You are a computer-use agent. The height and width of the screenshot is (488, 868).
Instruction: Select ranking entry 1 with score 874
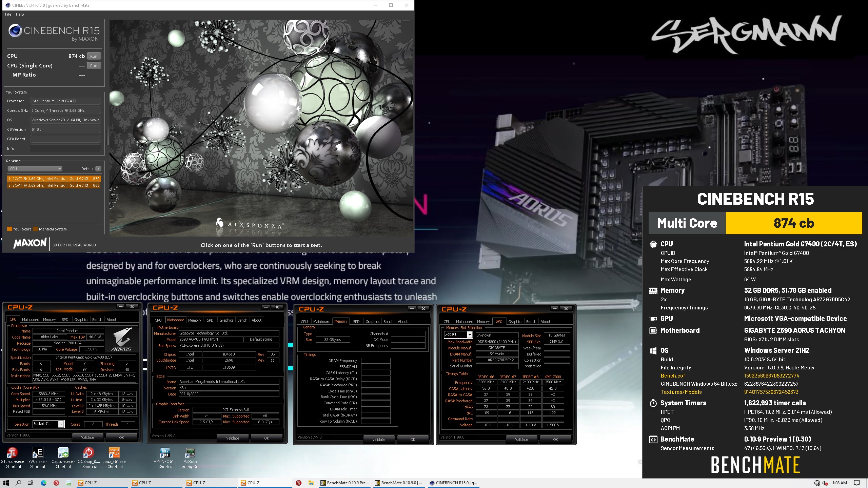pos(54,179)
